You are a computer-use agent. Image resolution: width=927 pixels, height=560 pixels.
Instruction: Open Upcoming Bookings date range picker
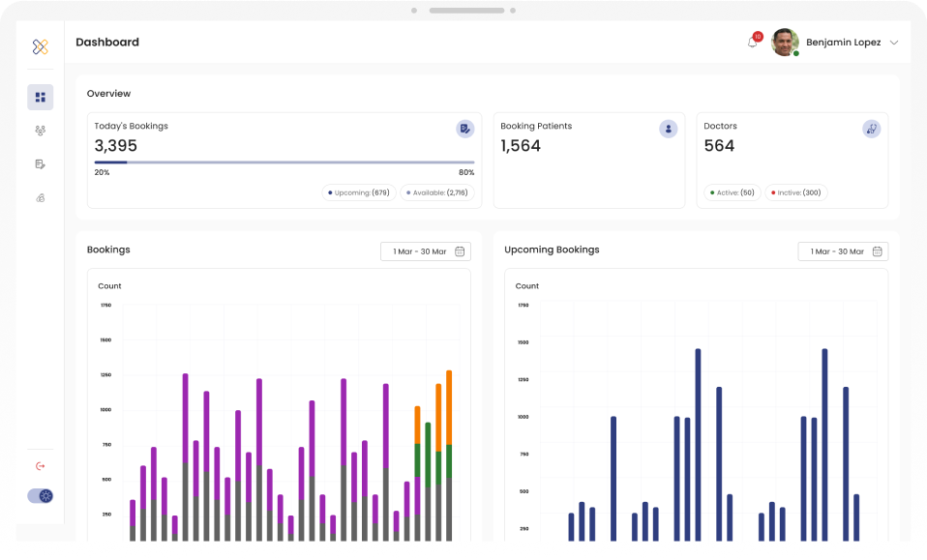point(843,251)
